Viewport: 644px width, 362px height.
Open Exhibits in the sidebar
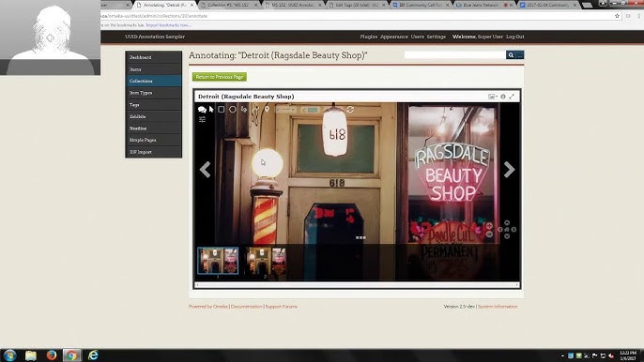pos(153,116)
